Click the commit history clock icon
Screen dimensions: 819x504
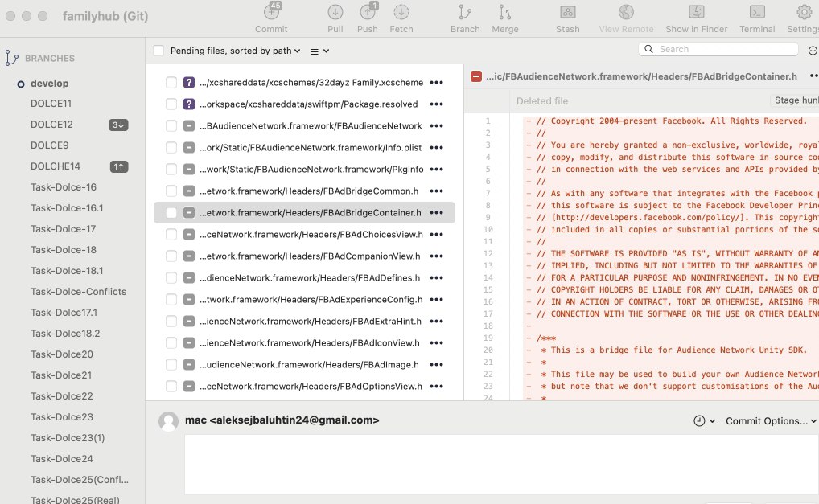(699, 421)
